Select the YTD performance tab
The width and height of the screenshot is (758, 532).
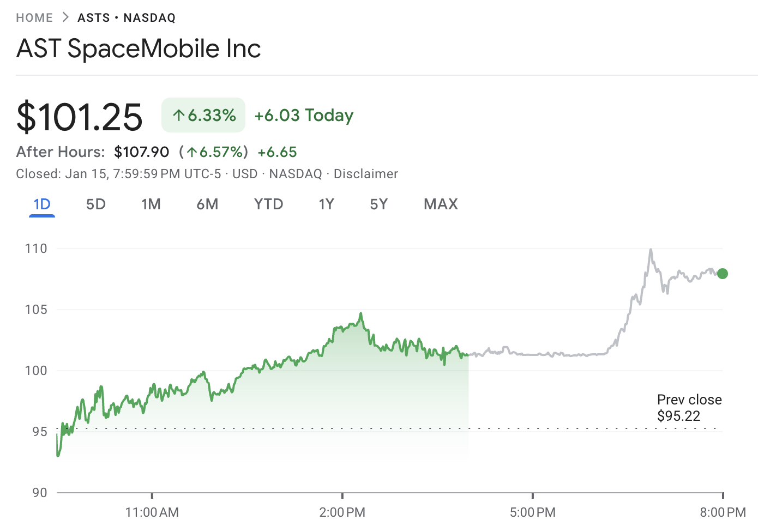268,204
